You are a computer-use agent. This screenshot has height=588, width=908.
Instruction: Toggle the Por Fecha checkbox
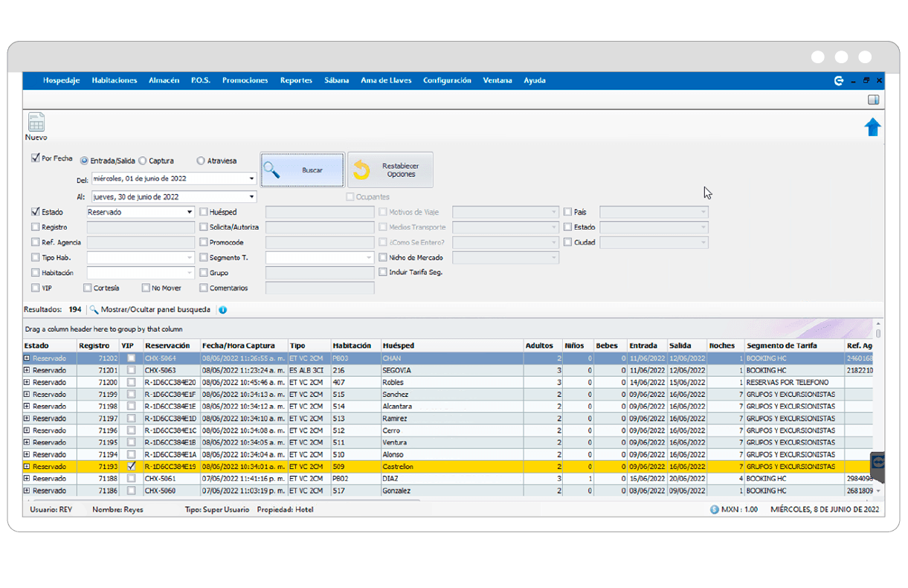[36, 158]
